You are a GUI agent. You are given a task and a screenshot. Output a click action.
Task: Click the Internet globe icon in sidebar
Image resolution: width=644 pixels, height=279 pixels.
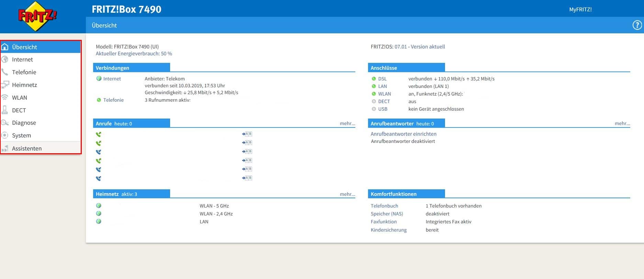(5, 59)
